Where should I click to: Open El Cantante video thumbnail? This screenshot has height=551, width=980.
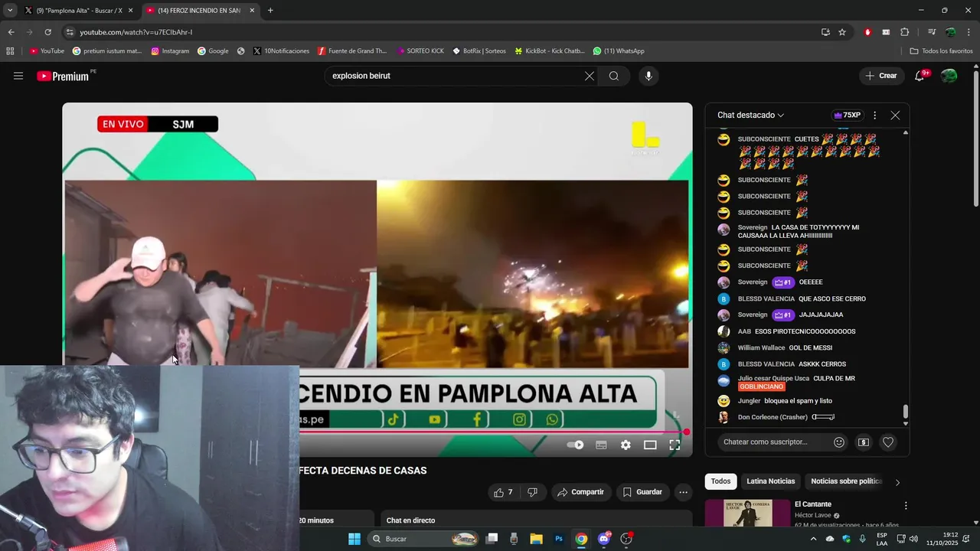[x=748, y=513]
